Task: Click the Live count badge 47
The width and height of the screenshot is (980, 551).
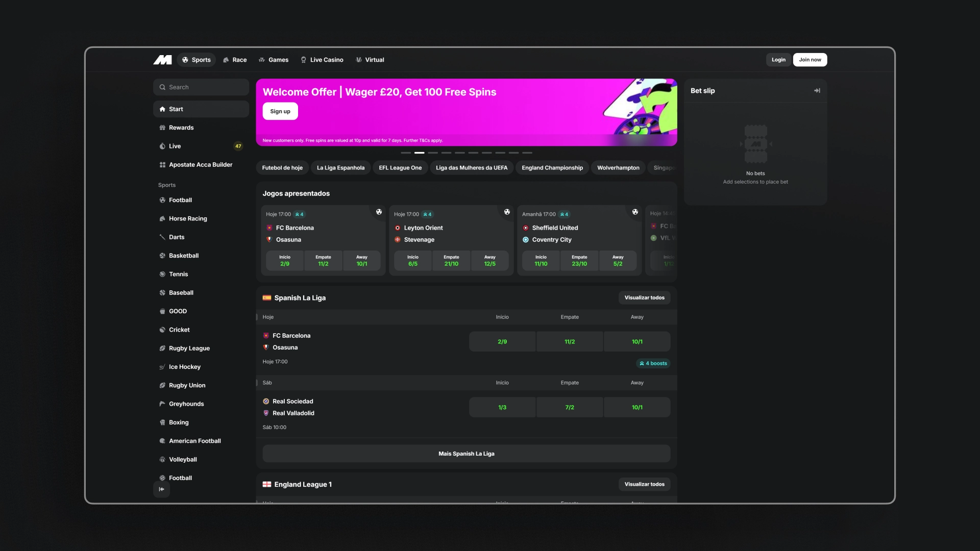Action: click(x=238, y=146)
